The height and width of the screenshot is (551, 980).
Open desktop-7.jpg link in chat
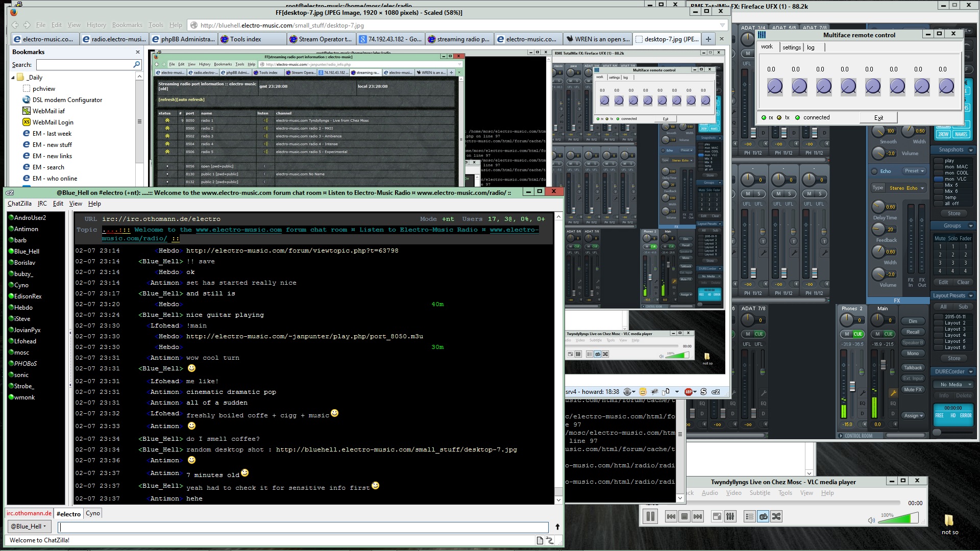coord(396,450)
